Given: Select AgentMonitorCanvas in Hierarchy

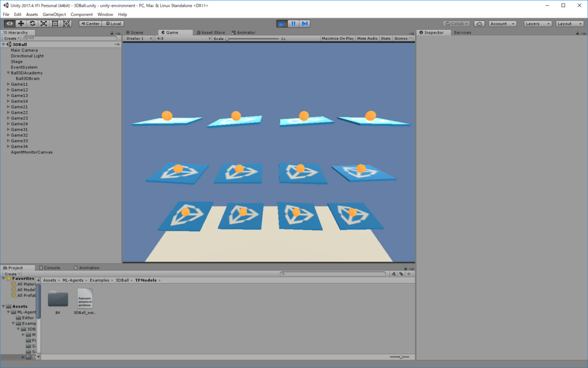Looking at the screenshot, I should pos(32,152).
